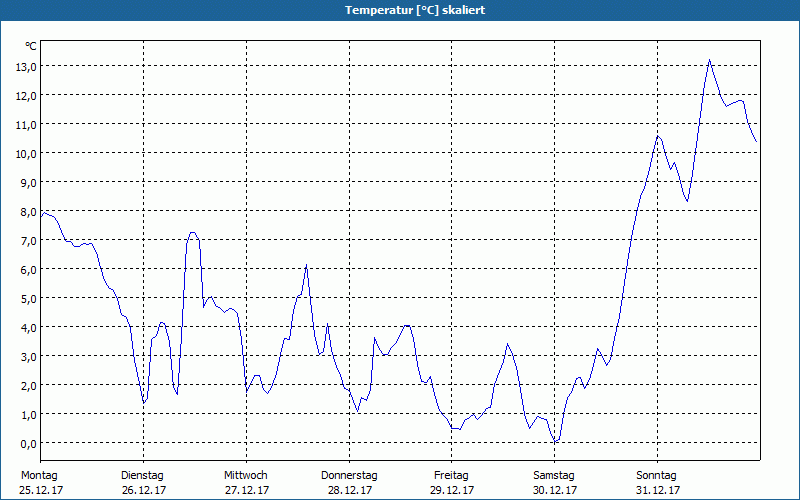Click the 12,0 y-axis label
This screenshot has width=800, height=500.
point(28,96)
